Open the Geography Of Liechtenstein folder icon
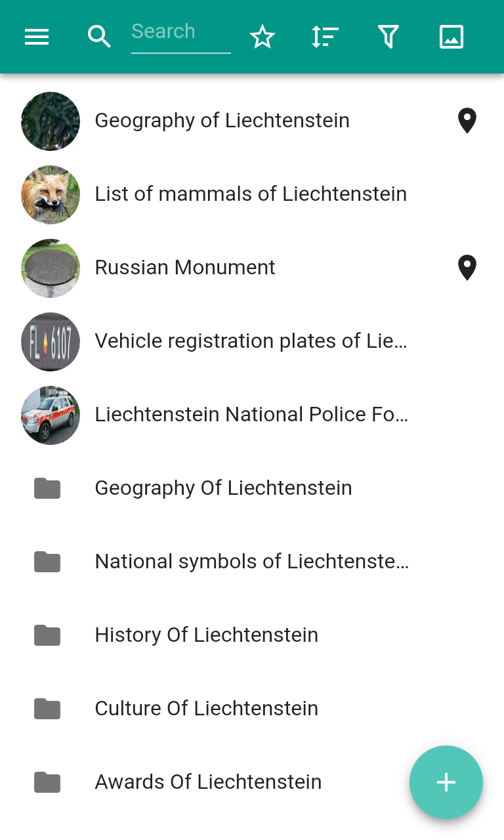504x840 pixels. pyautogui.click(x=47, y=488)
